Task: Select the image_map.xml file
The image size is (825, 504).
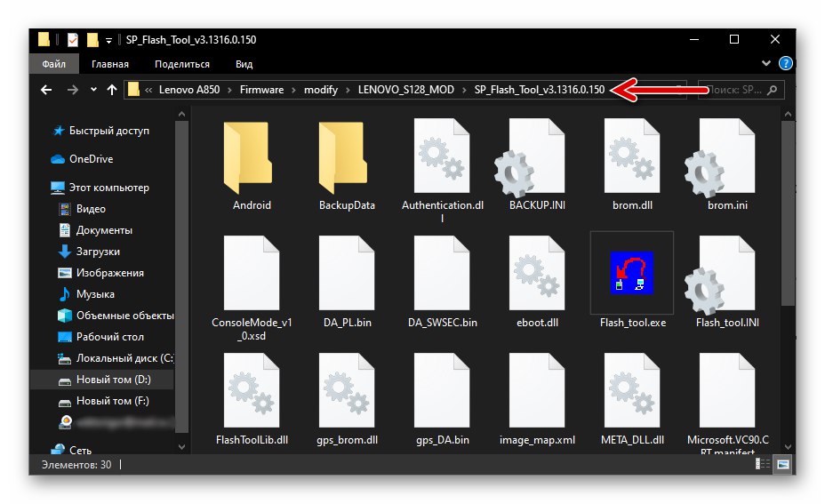Action: click(x=537, y=400)
